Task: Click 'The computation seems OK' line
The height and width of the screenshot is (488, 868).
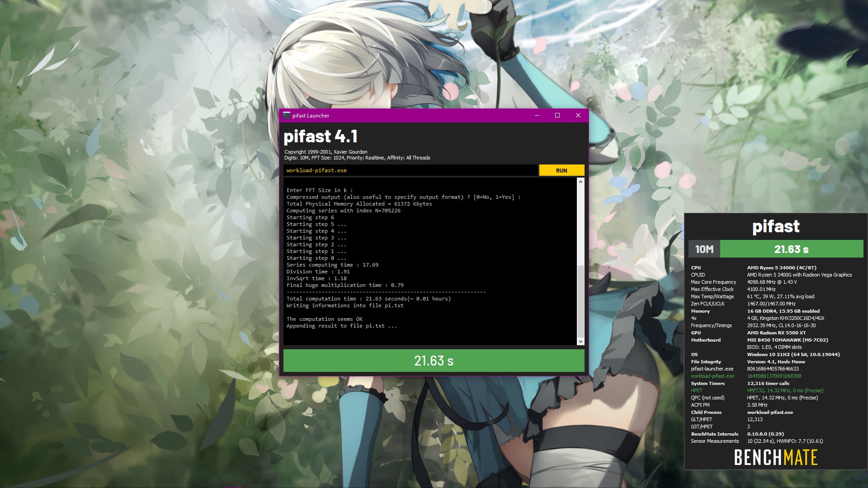Action: click(325, 319)
